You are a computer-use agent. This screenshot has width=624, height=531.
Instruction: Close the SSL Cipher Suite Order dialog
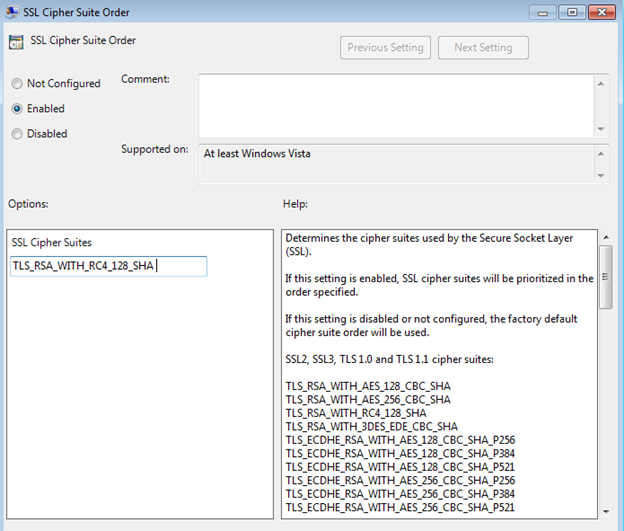pos(602,12)
